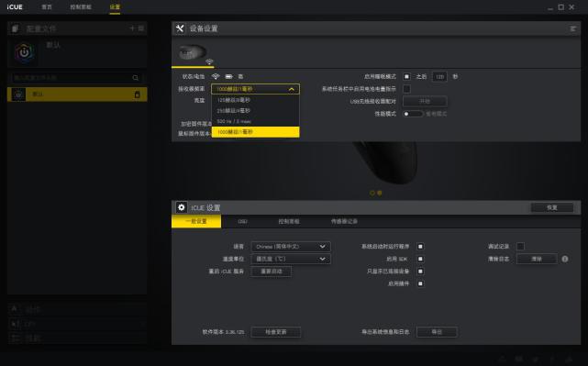Click the wireless signal icon under mouse thumbnail
The width and height of the screenshot is (588, 366).
(x=209, y=61)
